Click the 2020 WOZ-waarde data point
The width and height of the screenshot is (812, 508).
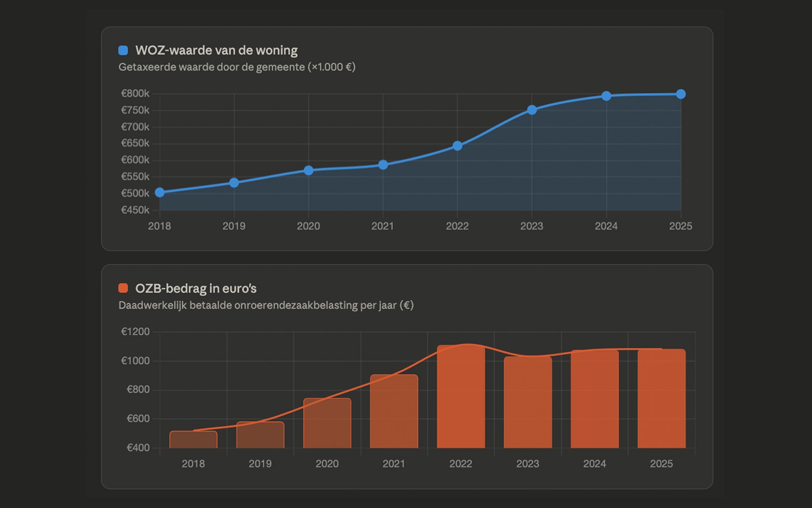pyautogui.click(x=309, y=170)
